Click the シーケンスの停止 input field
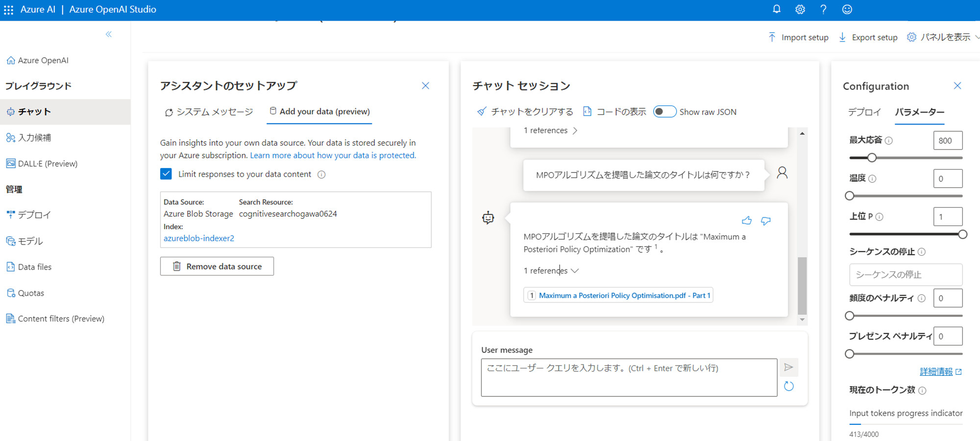This screenshot has height=441, width=980. (x=906, y=274)
